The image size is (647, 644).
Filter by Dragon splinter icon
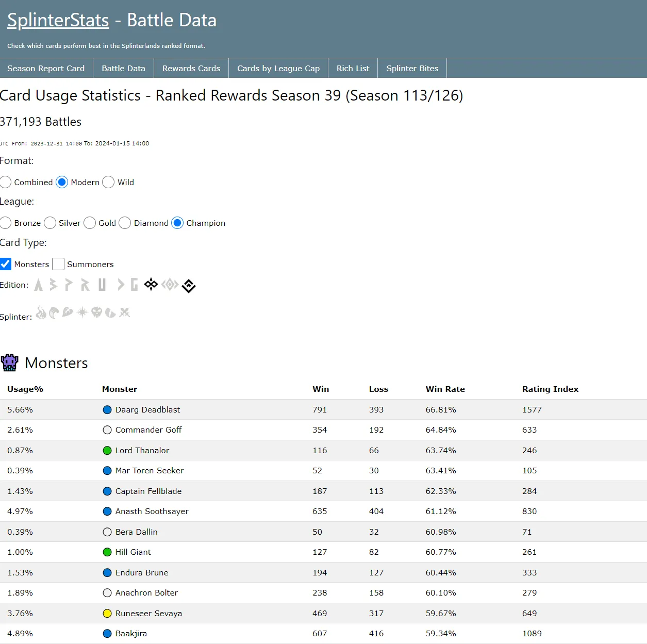[x=110, y=312]
